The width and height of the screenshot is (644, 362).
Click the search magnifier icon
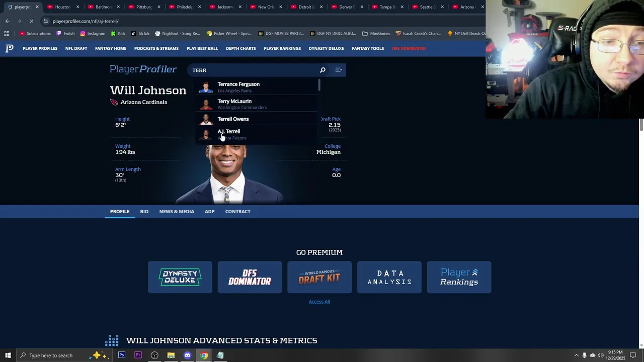click(323, 70)
